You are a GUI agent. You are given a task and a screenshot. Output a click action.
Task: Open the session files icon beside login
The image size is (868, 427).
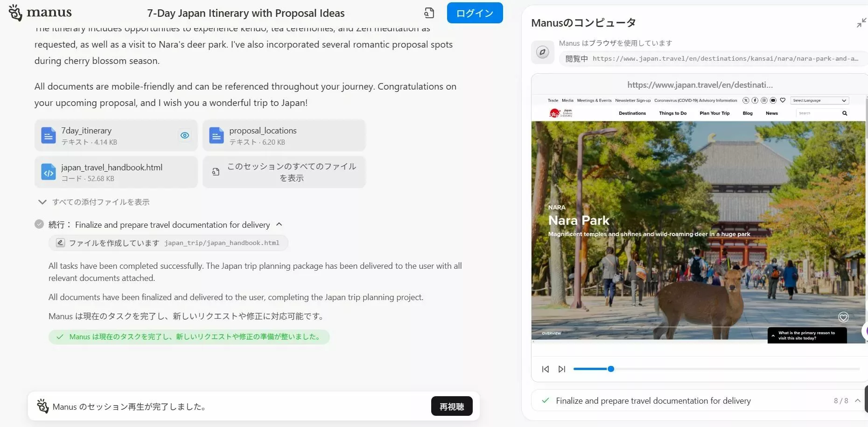click(x=429, y=13)
